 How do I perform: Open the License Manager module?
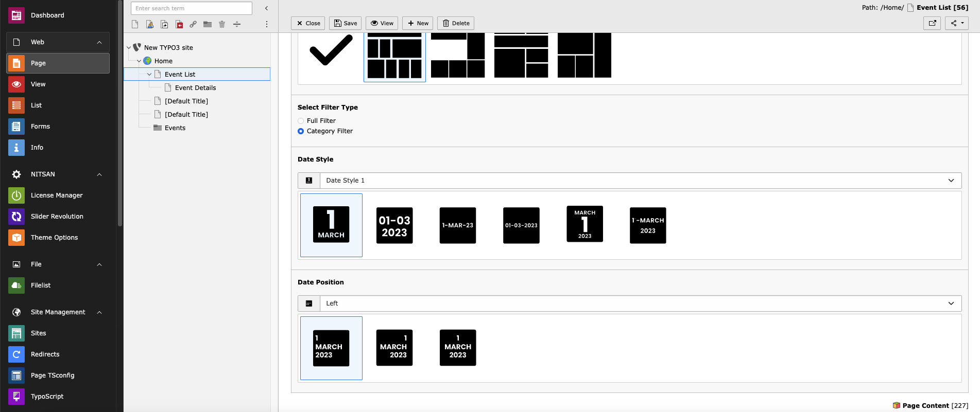(58, 195)
